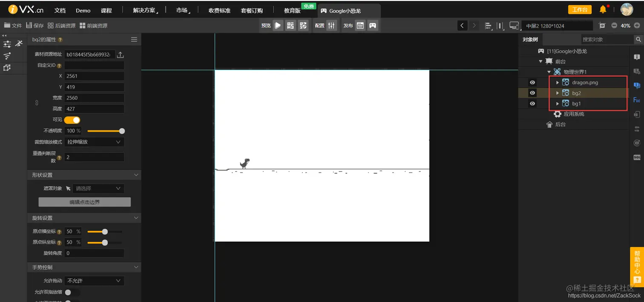Click the 工作台 button
644x302 pixels.
tap(580, 9)
